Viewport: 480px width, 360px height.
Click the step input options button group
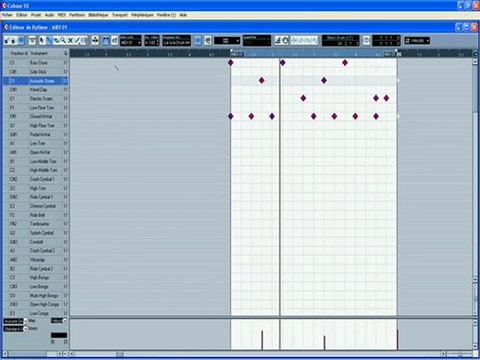click(x=304, y=41)
